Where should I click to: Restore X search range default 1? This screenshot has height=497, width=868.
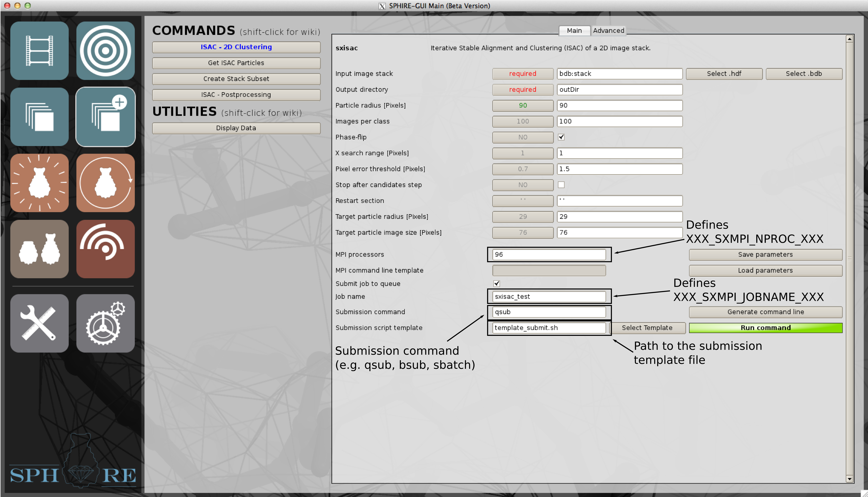click(x=523, y=153)
